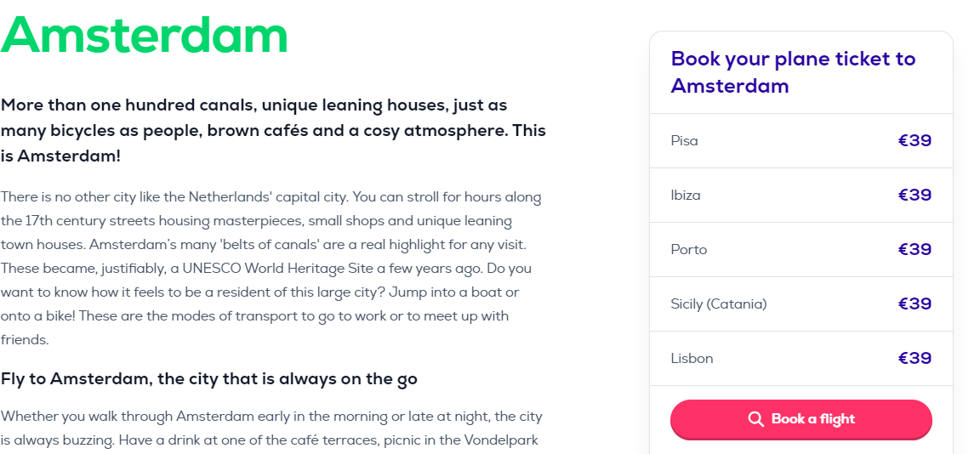Open the Lisbon flight option

801,359
